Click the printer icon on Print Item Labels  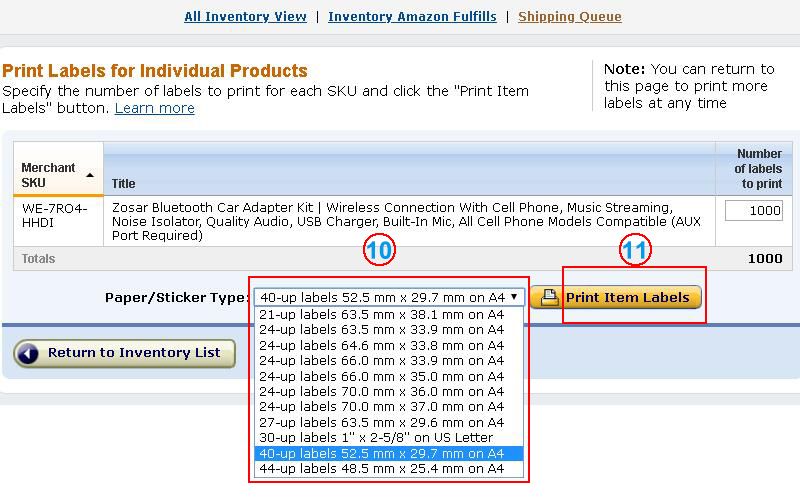(x=548, y=297)
